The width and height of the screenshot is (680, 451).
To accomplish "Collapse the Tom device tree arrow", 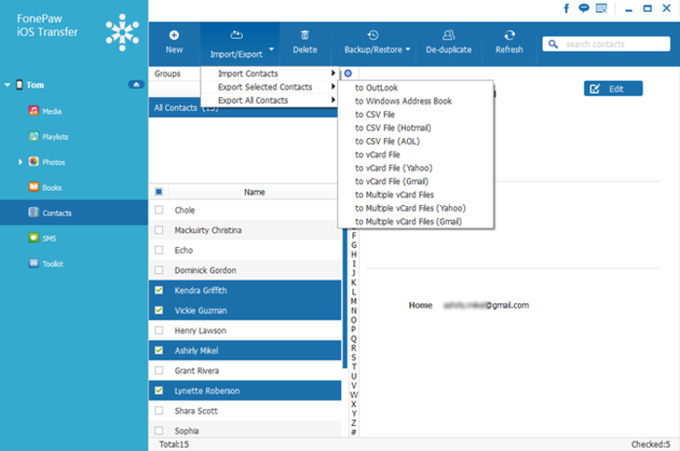I will coord(7,85).
